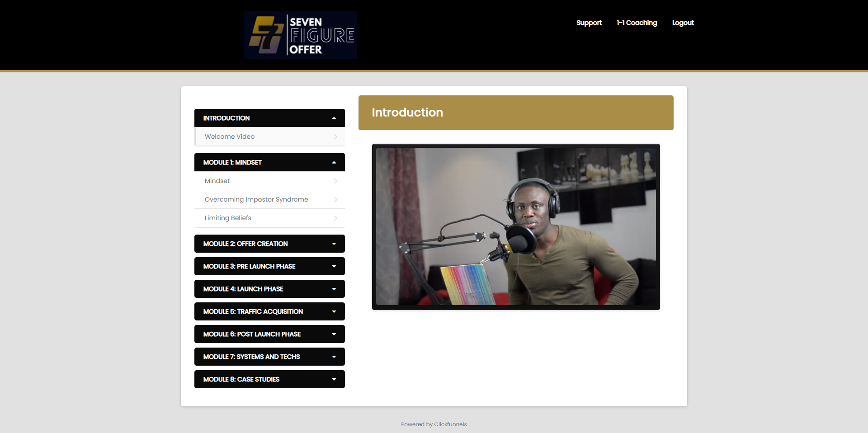Screen dimensions: 868x433
Task: Click chevron arrow beside Mindset lesson
Action: pos(335,181)
